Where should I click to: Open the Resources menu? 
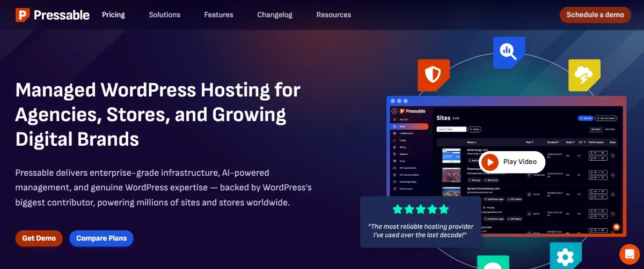[x=334, y=15]
